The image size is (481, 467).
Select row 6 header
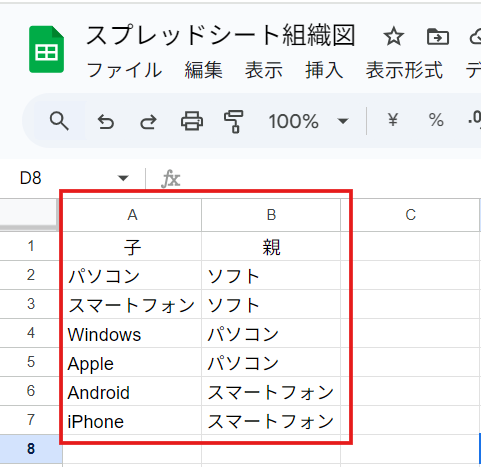click(x=31, y=391)
